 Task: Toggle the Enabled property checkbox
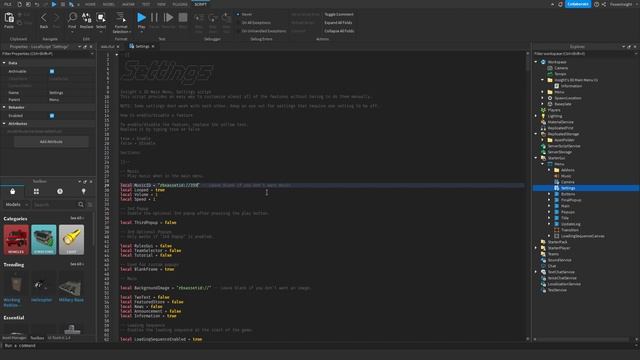pyautogui.click(x=52, y=116)
